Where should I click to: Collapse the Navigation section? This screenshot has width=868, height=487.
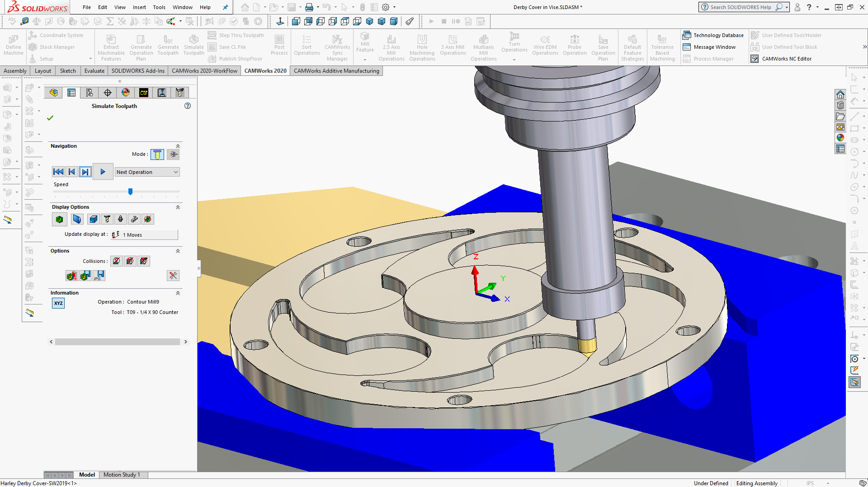pos(178,146)
